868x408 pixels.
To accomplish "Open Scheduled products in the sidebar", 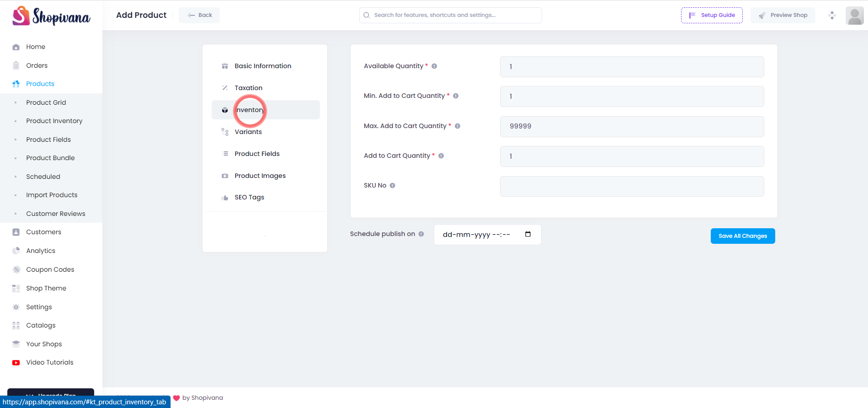I will point(43,177).
